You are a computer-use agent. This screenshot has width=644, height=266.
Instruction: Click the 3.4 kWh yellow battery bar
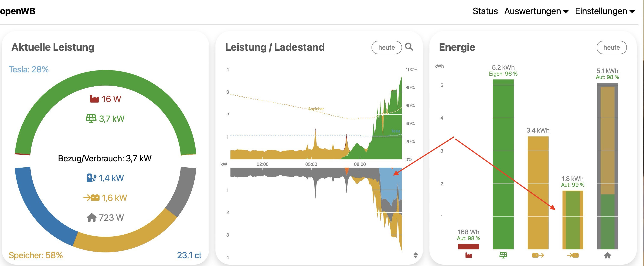538,193
